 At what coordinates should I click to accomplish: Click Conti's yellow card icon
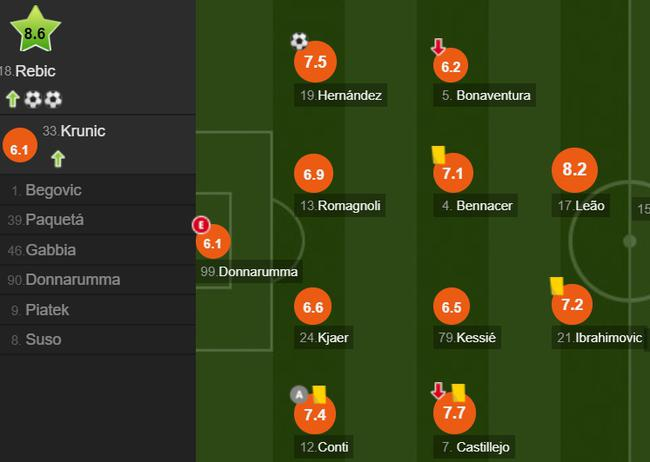pos(320,394)
